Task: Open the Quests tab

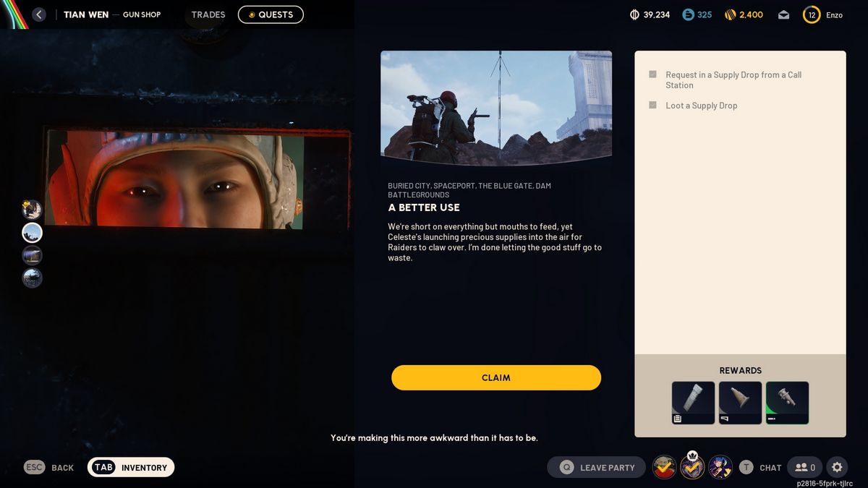Action: (271, 14)
